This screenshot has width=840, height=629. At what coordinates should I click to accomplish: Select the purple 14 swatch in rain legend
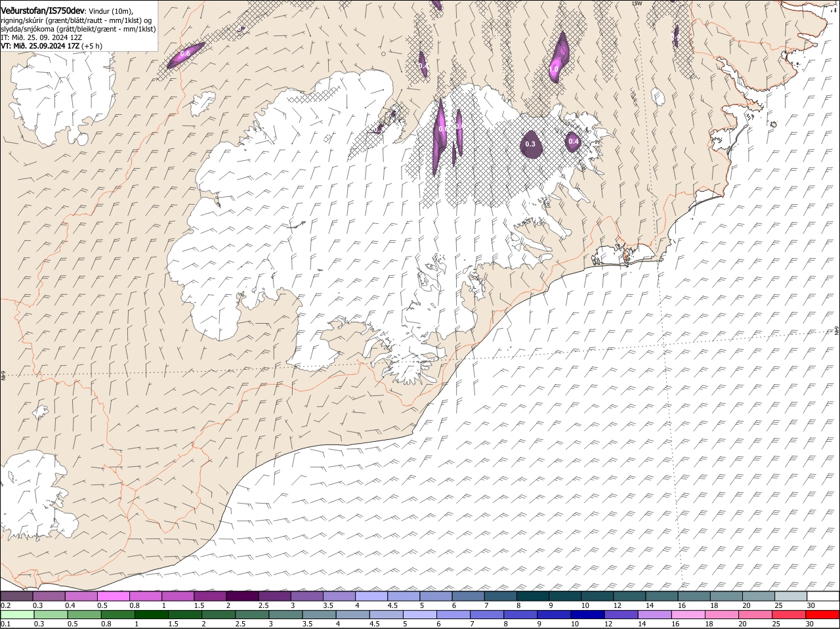click(x=654, y=615)
